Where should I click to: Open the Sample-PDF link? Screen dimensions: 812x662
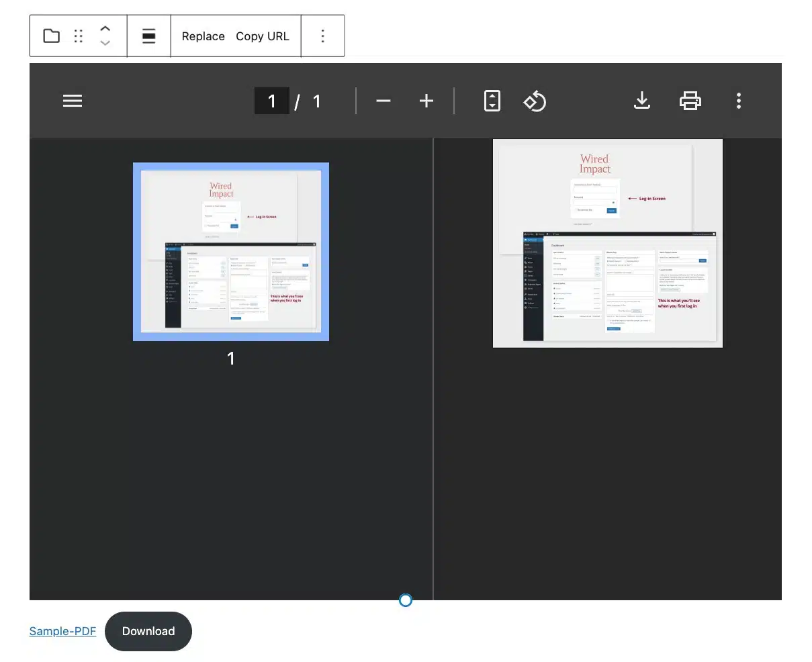tap(63, 631)
